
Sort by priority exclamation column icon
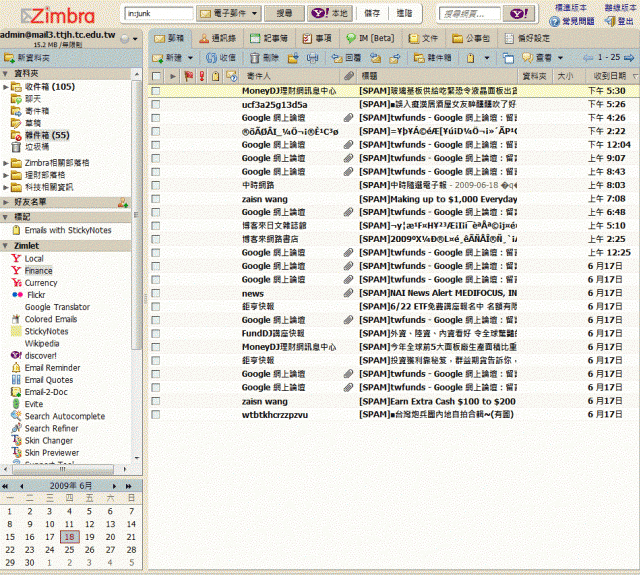click(202, 76)
